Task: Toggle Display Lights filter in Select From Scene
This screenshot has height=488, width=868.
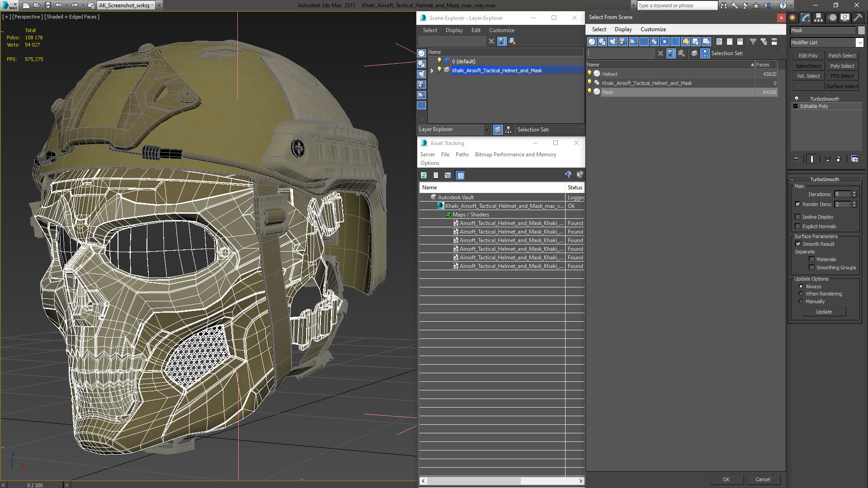Action: click(613, 42)
